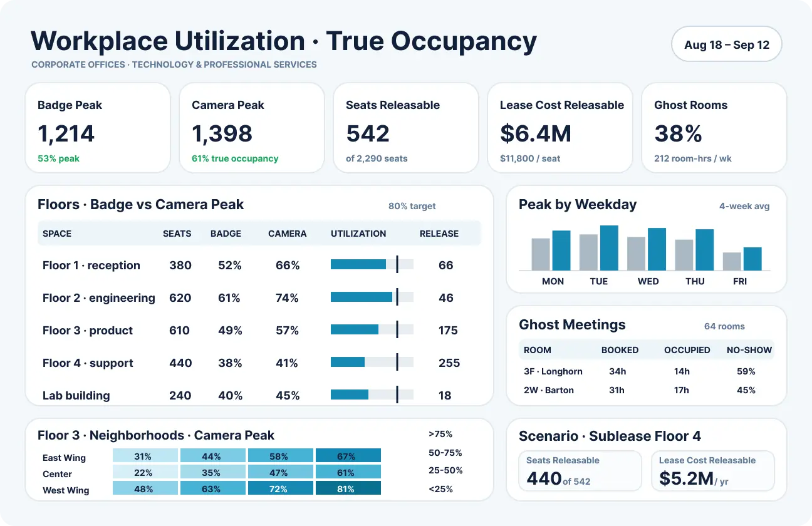
Task: Select the Floor 1 · reception row label
Action: [91, 266]
